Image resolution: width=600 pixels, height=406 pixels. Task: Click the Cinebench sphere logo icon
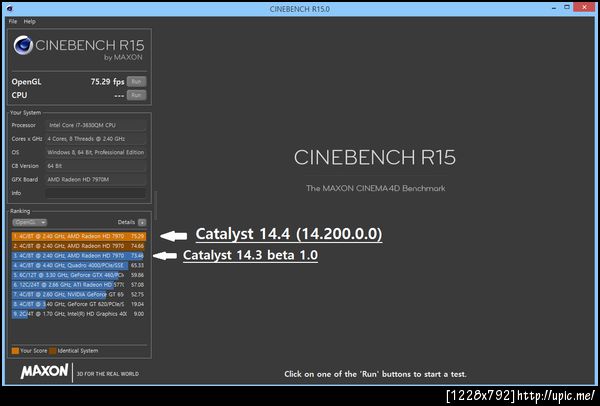(x=23, y=45)
